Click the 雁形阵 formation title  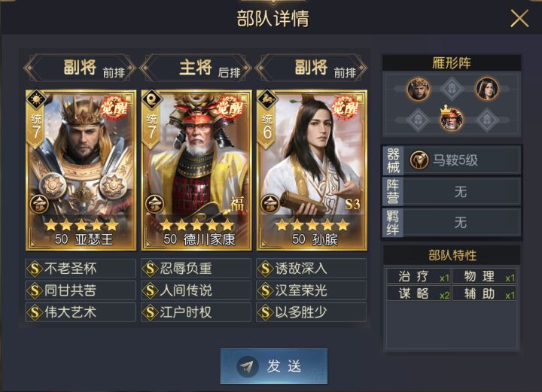point(452,63)
